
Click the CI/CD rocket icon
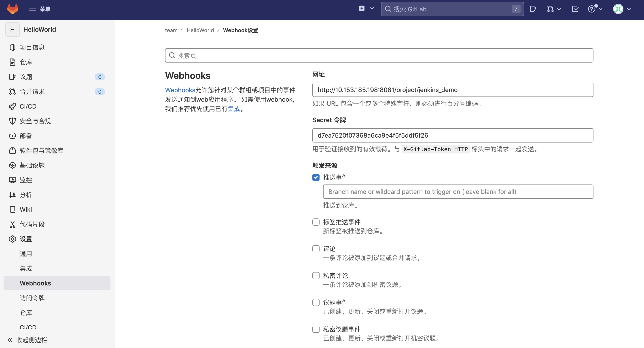coord(12,106)
